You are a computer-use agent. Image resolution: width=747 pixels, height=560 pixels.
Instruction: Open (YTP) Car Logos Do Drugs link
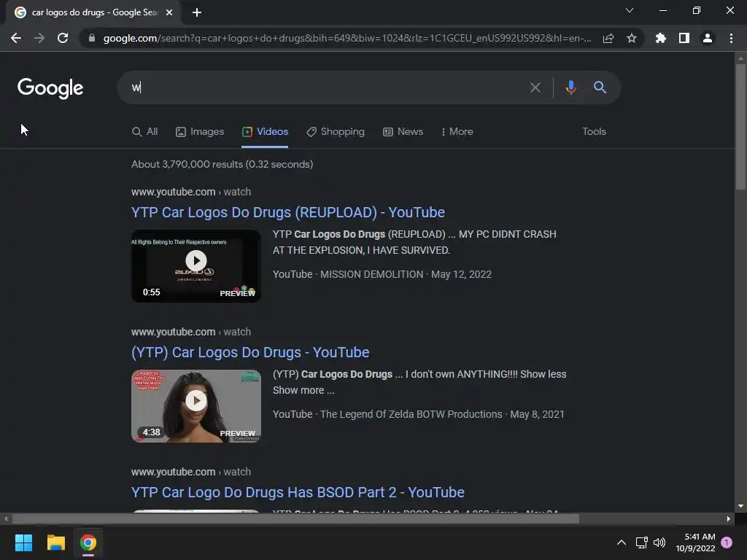pos(250,352)
